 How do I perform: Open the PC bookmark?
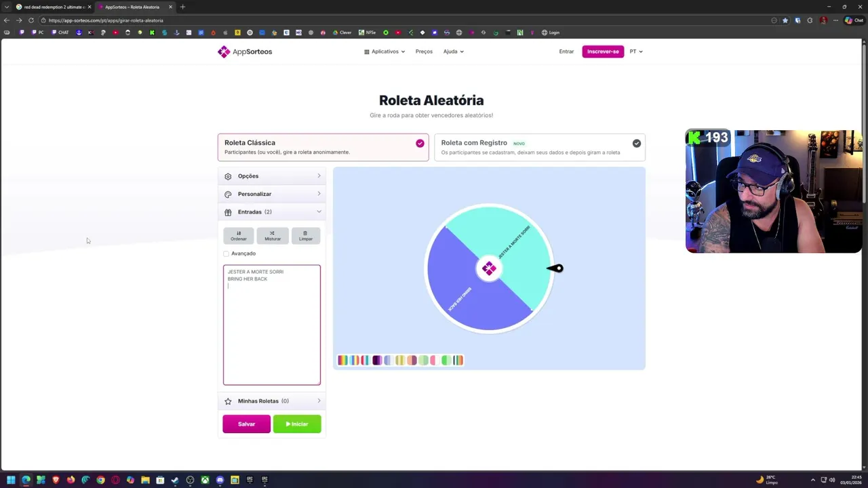(x=37, y=33)
